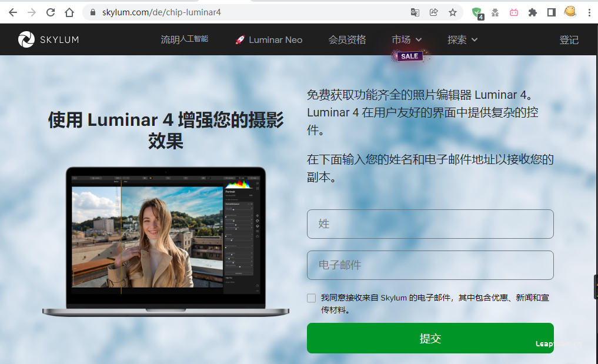The width and height of the screenshot is (598, 364).
Task: Toggle the browser side panel
Action: point(551,12)
